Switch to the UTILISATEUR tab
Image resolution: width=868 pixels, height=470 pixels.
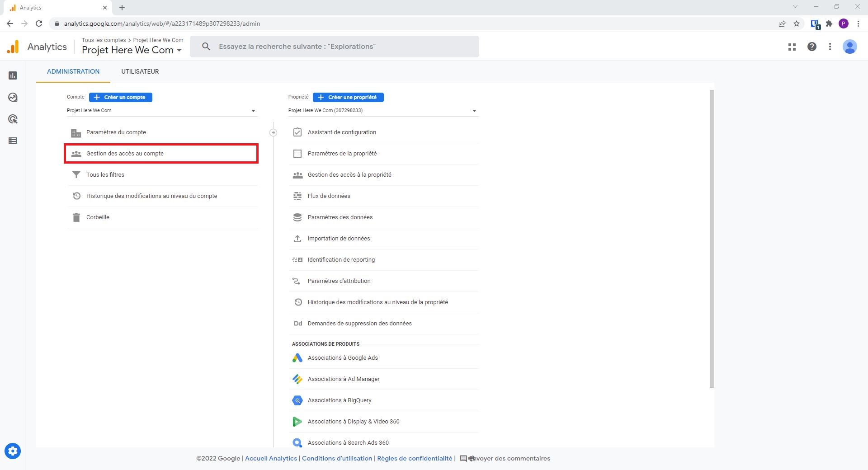tap(140, 71)
